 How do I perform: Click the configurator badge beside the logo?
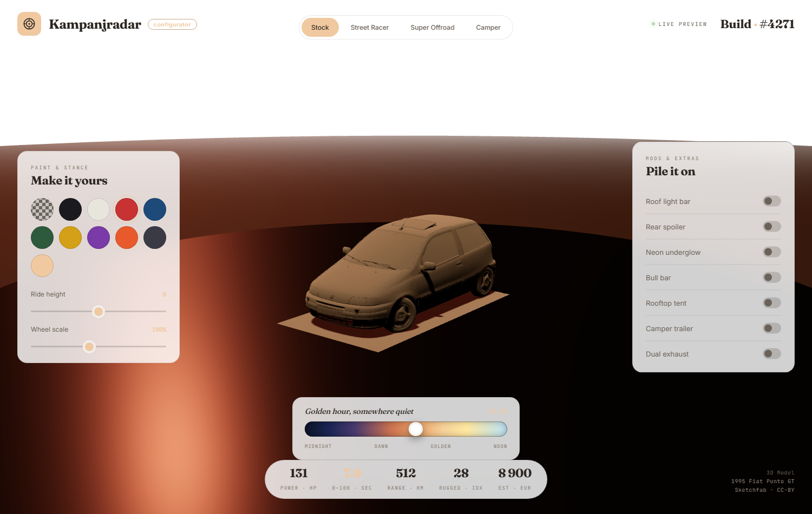coord(172,24)
